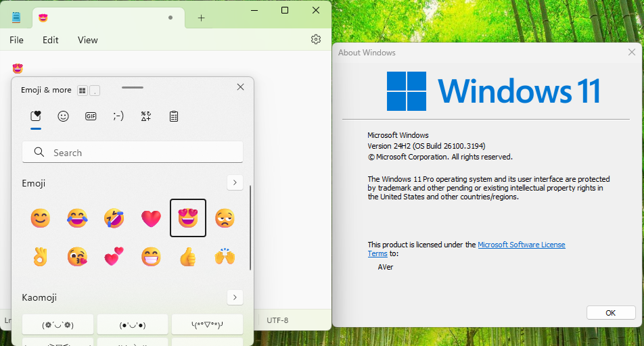Image resolution: width=644 pixels, height=346 pixels.
Task: Insert the face blowing a kiss emoji
Action: [x=77, y=257]
